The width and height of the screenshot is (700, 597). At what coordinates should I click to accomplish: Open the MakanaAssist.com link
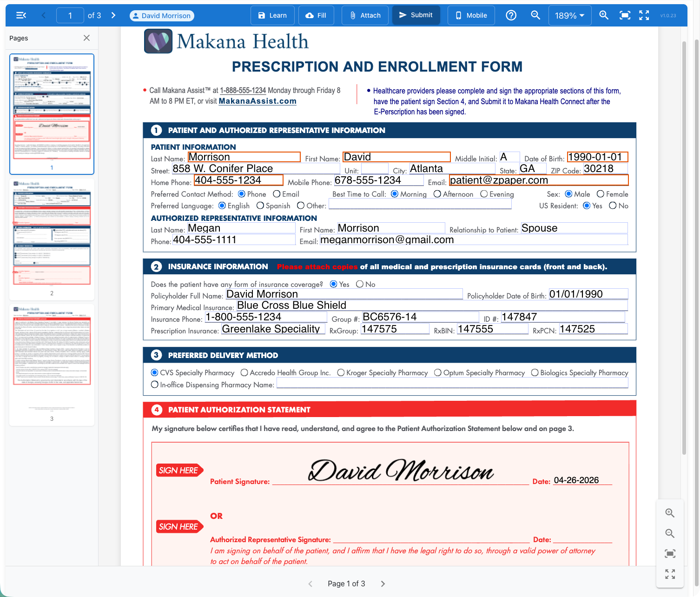(x=258, y=101)
